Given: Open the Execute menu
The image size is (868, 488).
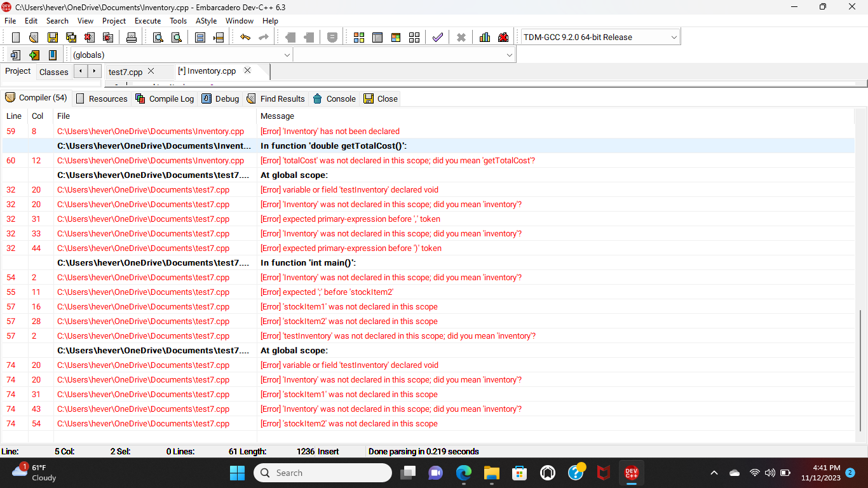Looking at the screenshot, I should 147,20.
